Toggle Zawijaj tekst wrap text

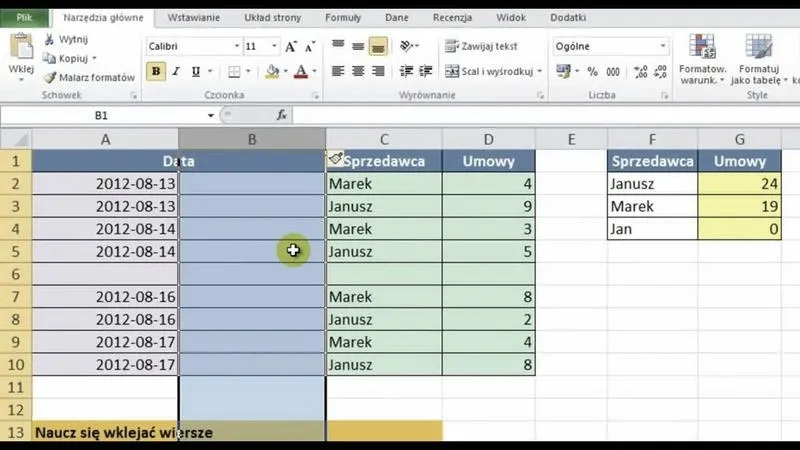482,46
